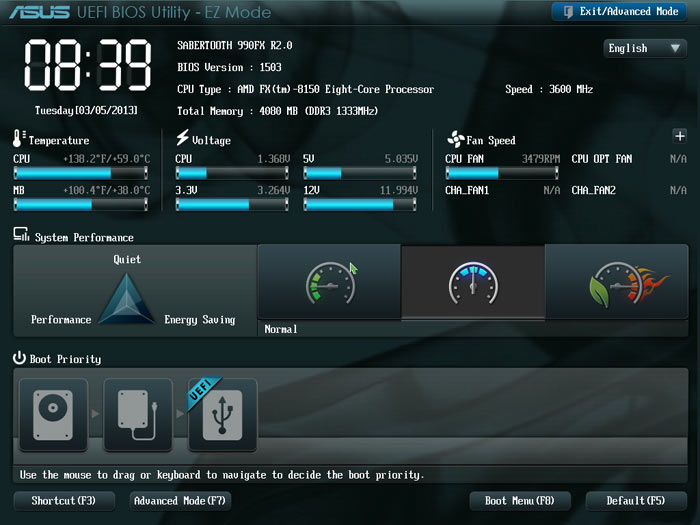The width and height of the screenshot is (700, 525).
Task: Click the 5V voltage bar
Action: (360, 173)
